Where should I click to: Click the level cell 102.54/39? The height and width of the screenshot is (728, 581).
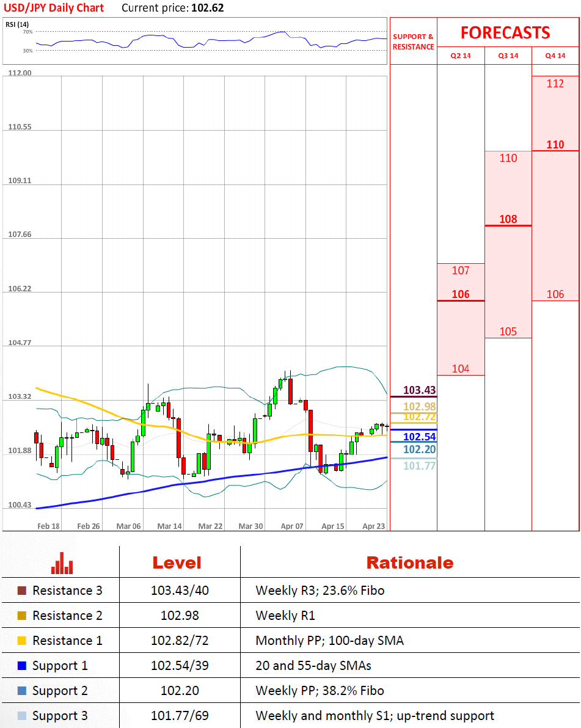(180, 666)
